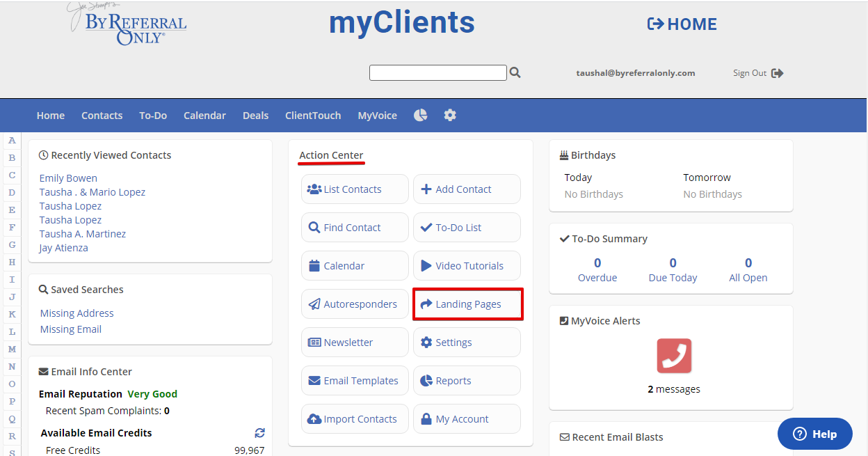The width and height of the screenshot is (868, 456).
Task: Select Deals in the navigation bar
Action: click(x=255, y=116)
